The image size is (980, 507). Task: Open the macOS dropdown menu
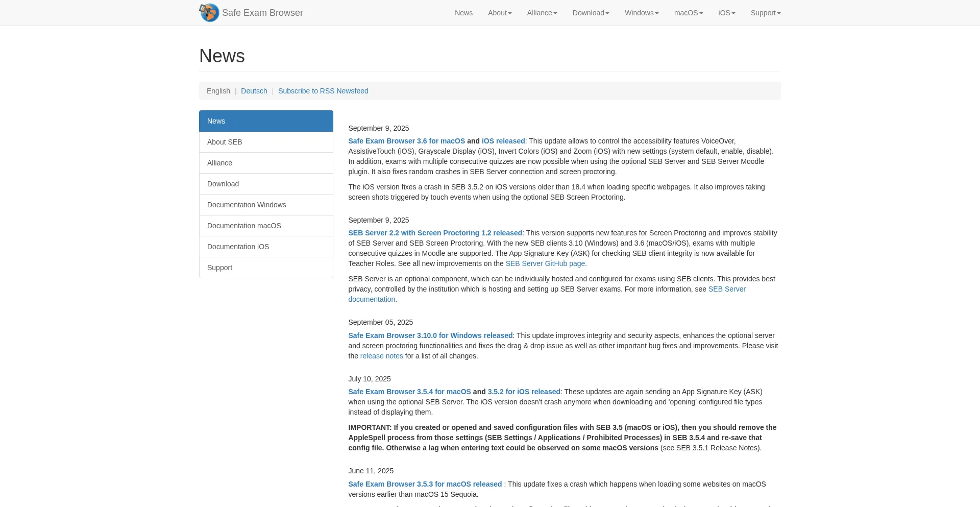click(688, 13)
